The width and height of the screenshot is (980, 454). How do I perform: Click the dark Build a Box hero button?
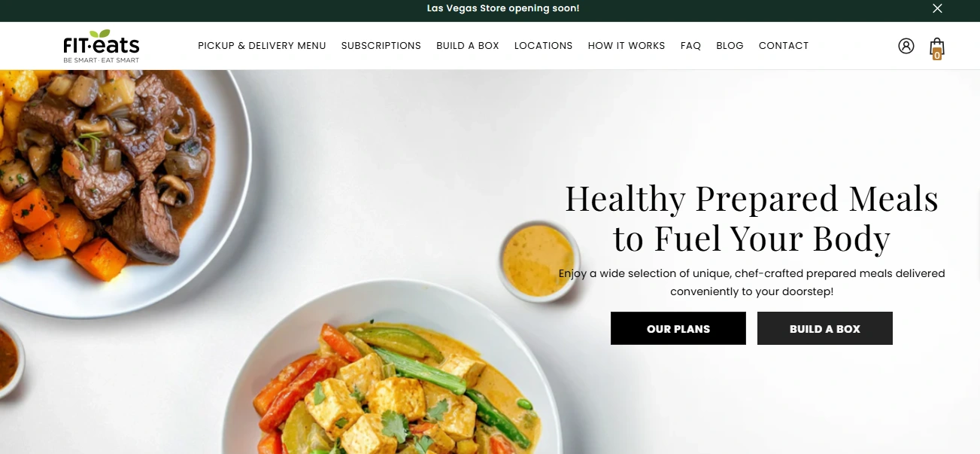click(825, 328)
